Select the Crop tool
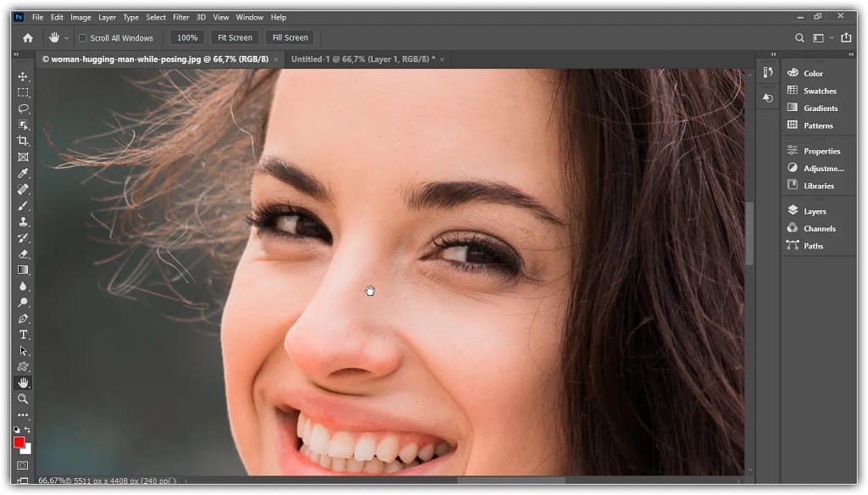The image size is (868, 495). (x=23, y=141)
